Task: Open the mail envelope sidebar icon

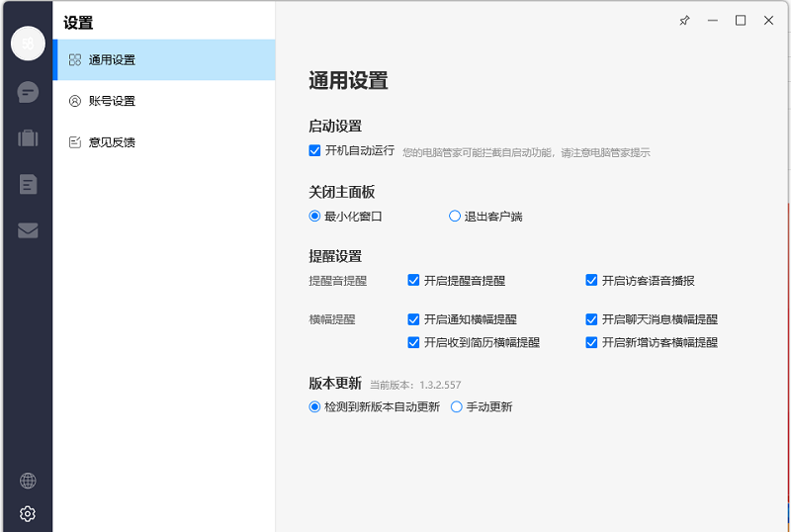Action: pos(28,230)
